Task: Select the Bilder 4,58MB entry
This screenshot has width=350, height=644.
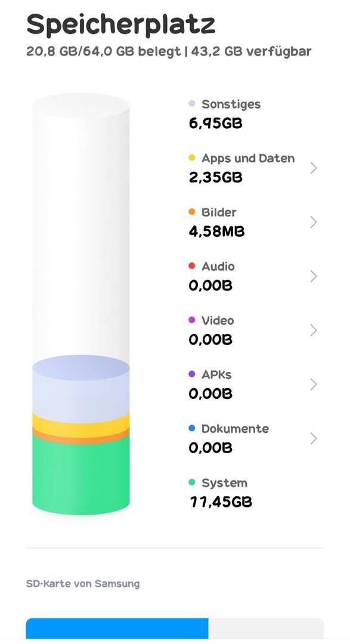Action: (x=253, y=222)
